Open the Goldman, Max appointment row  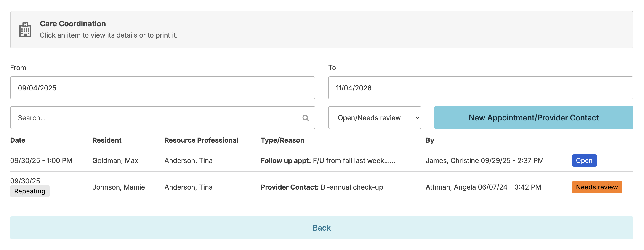[x=115, y=160]
